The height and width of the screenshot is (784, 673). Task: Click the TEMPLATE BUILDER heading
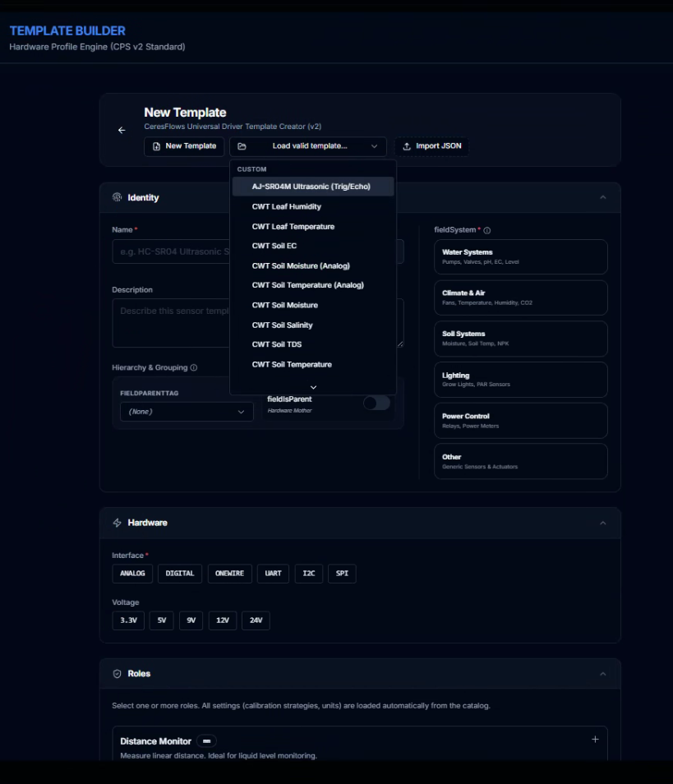[67, 31]
